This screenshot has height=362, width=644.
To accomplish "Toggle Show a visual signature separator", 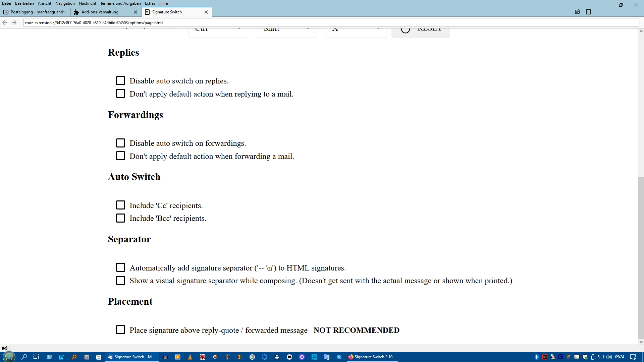I will point(120,281).
